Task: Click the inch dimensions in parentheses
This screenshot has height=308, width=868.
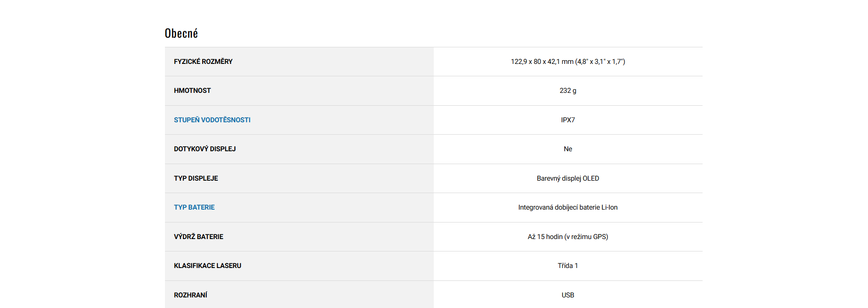Action: coord(600,62)
